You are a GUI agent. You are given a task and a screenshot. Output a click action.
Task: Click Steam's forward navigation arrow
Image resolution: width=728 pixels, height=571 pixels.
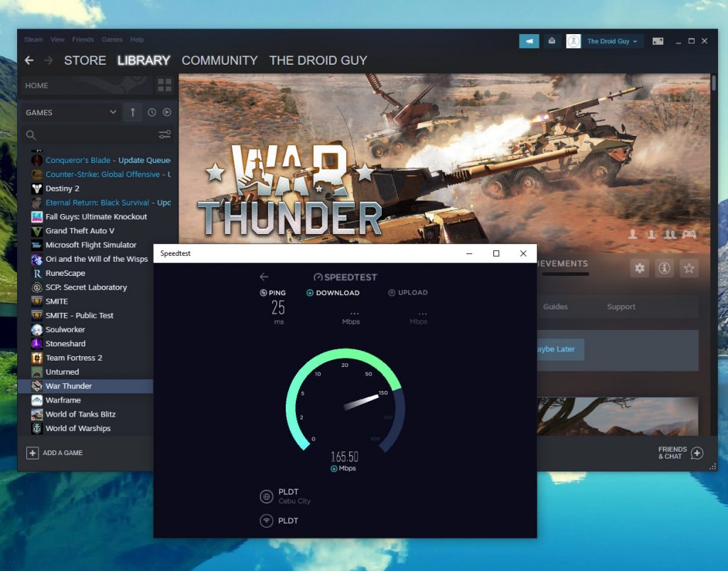[x=48, y=60]
